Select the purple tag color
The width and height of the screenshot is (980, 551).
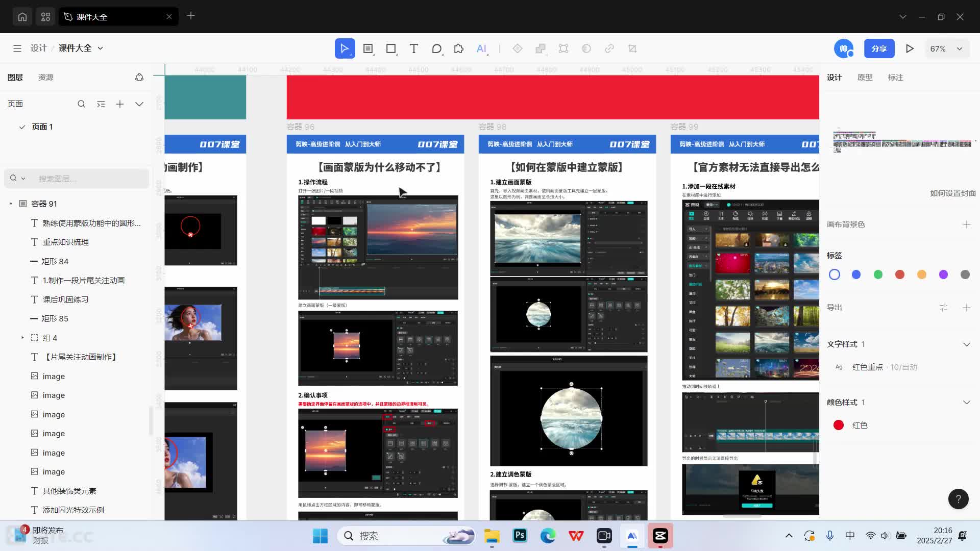pyautogui.click(x=943, y=275)
